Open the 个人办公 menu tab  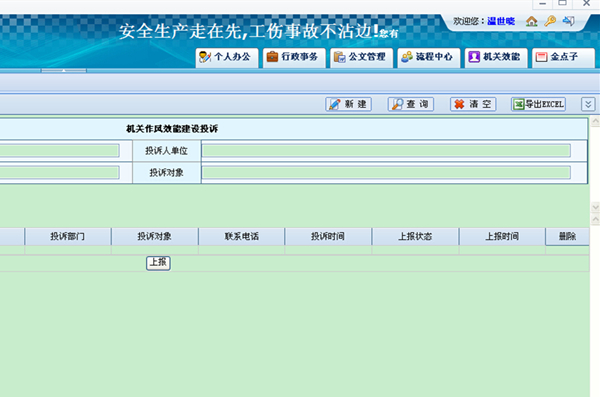point(227,57)
